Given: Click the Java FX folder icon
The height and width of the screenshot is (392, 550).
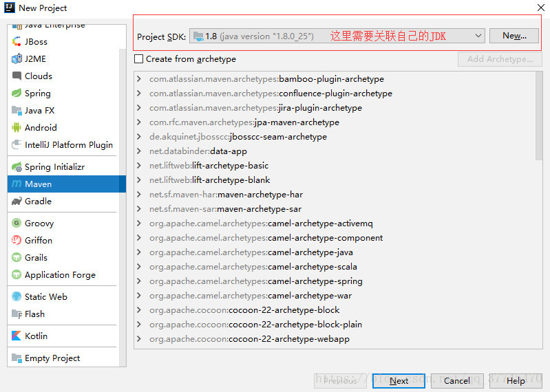Looking at the screenshot, I should pos(16,110).
